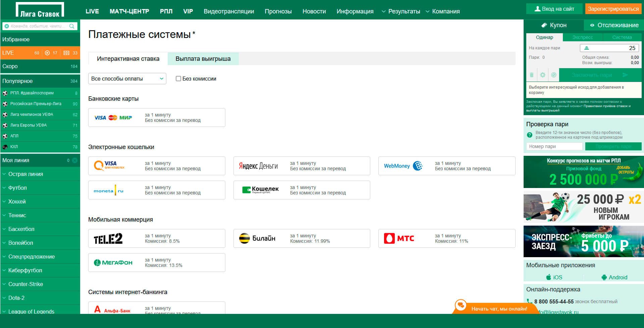Image resolution: width=644 pixels, height=328 pixels.
Task: Click the question mark help icon
Action: point(530,135)
